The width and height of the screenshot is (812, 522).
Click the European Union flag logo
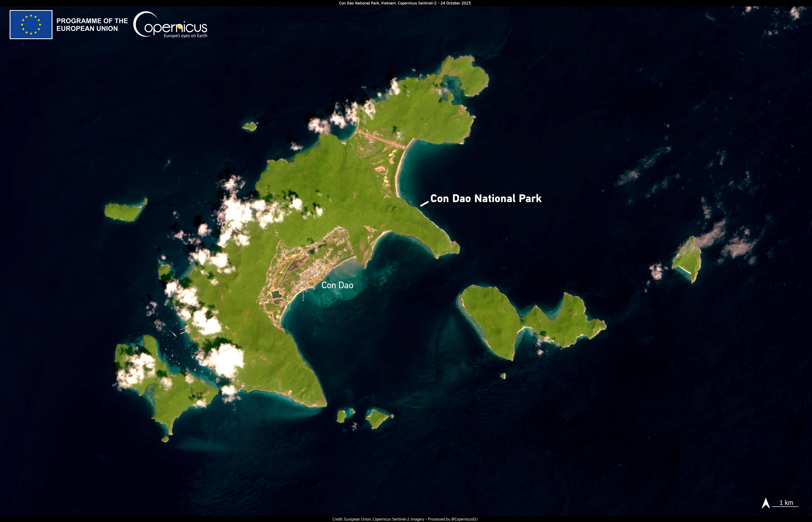pyautogui.click(x=31, y=25)
